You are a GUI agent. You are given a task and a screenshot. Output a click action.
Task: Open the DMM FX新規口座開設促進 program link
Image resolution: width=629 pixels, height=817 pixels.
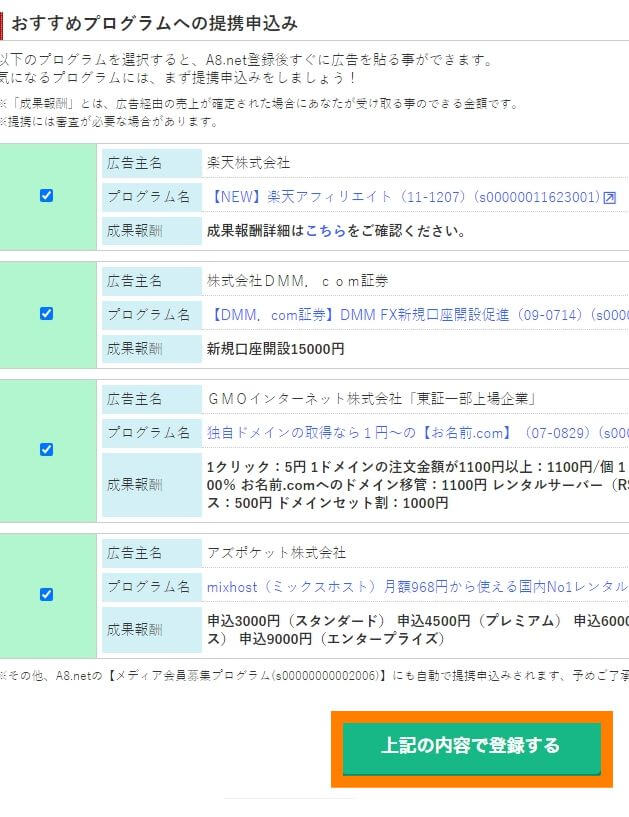tap(418, 315)
